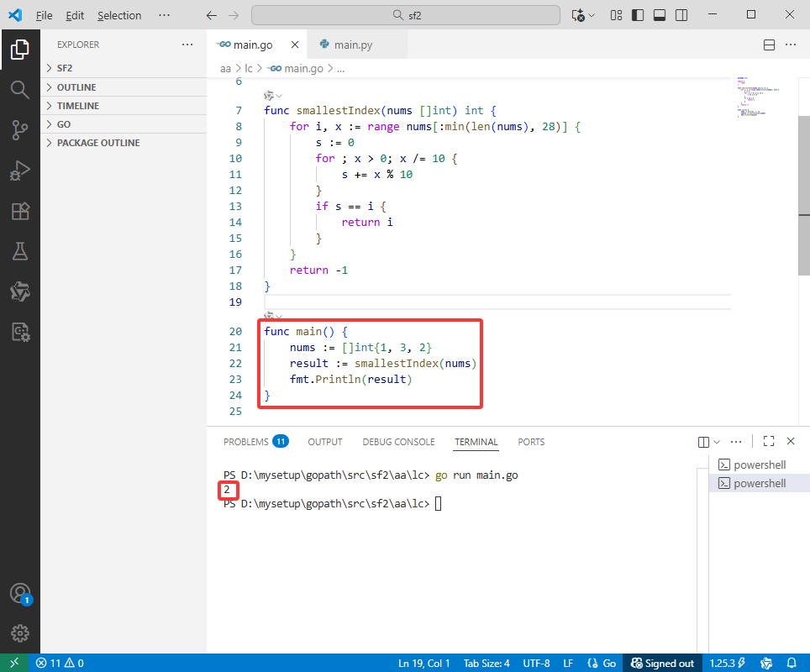Toggle Secondary Side Bar visibility
The width and height of the screenshot is (810, 672).
[x=681, y=15]
